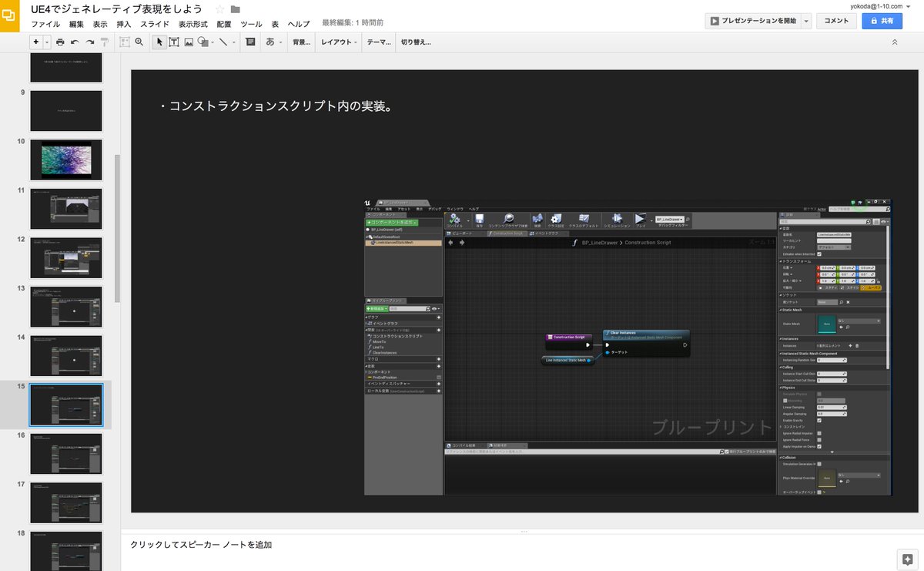
Task: Click the 背景... background button
Action: (301, 42)
